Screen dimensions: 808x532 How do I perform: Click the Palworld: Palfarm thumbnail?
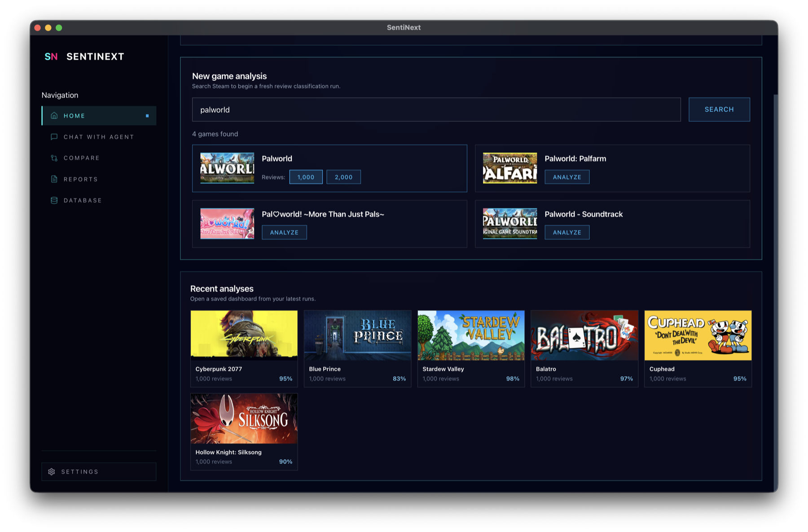coord(510,168)
